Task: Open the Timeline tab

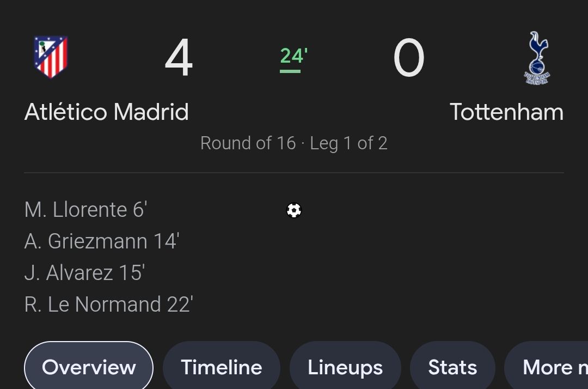Action: [x=222, y=367]
